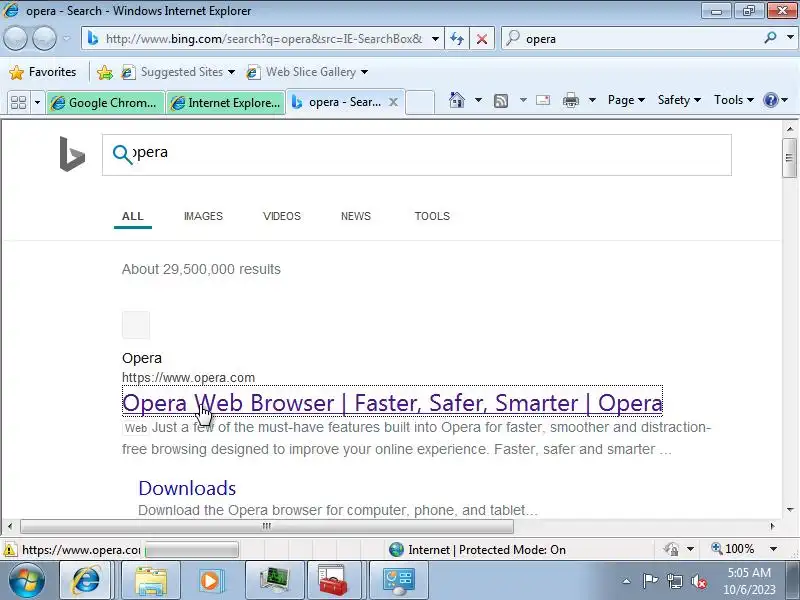800x600 pixels.
Task: Open a new tab with the blank tab button
Action: click(420, 102)
